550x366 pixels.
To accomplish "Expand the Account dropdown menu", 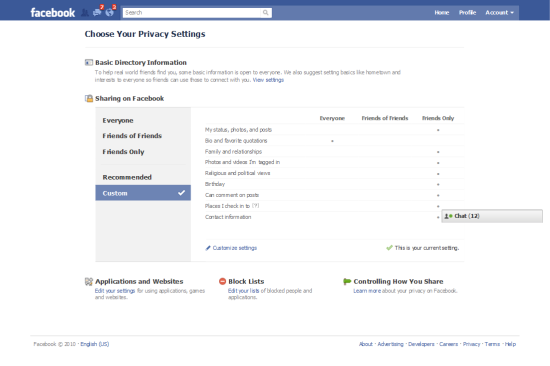I will coord(499,13).
